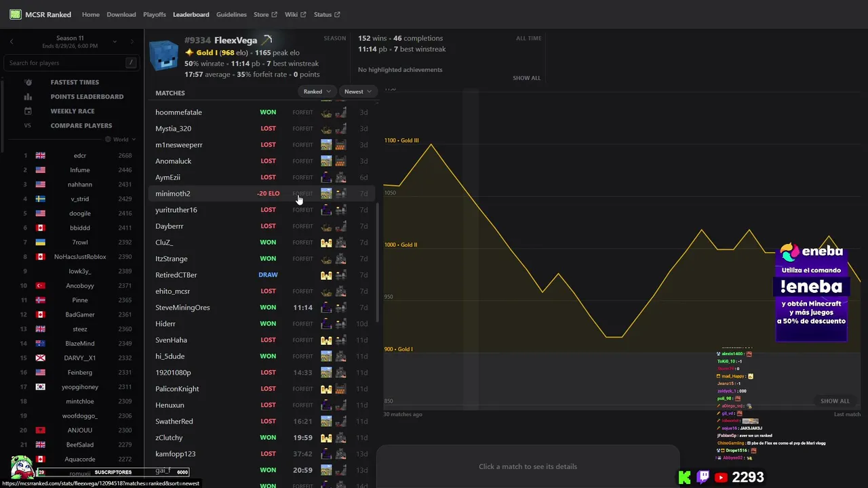Open player nahhann in the leaderboard

pos(79,185)
